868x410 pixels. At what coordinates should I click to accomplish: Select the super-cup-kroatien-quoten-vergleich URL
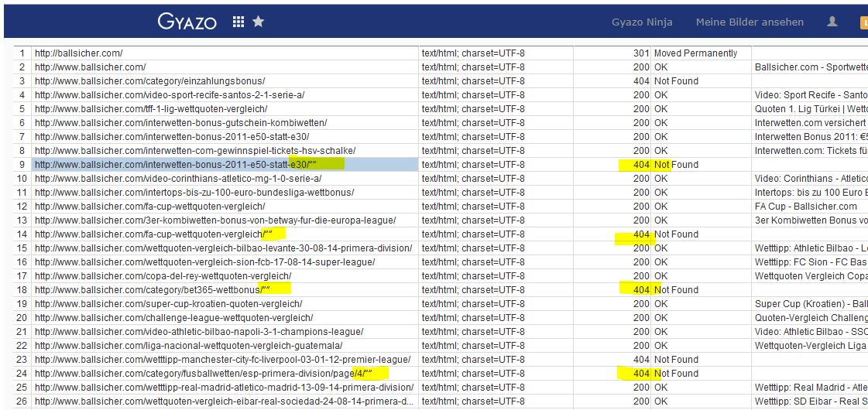point(168,304)
